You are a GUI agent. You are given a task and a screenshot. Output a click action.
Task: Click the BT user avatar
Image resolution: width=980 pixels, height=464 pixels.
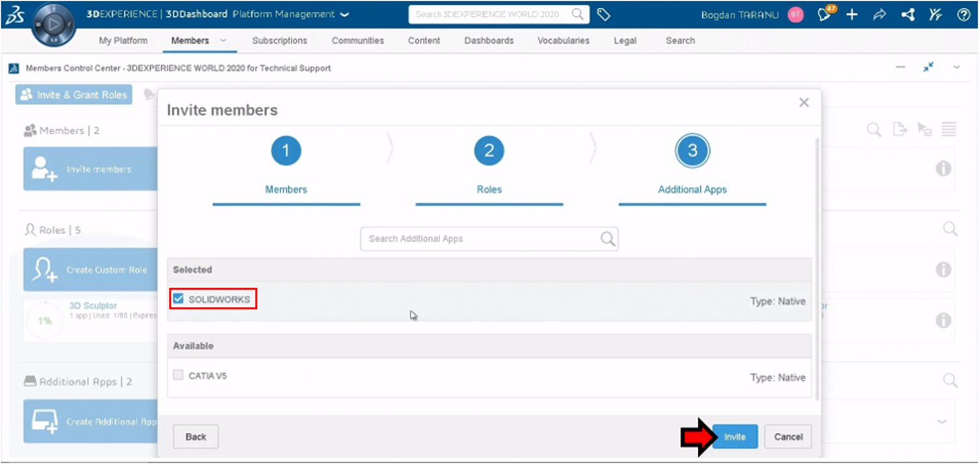coord(795,14)
